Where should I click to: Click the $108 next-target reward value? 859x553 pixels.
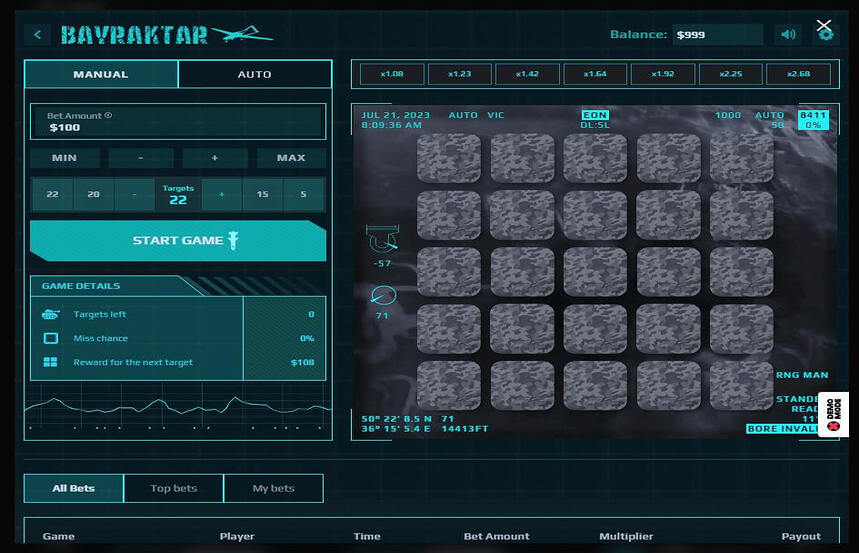click(302, 362)
